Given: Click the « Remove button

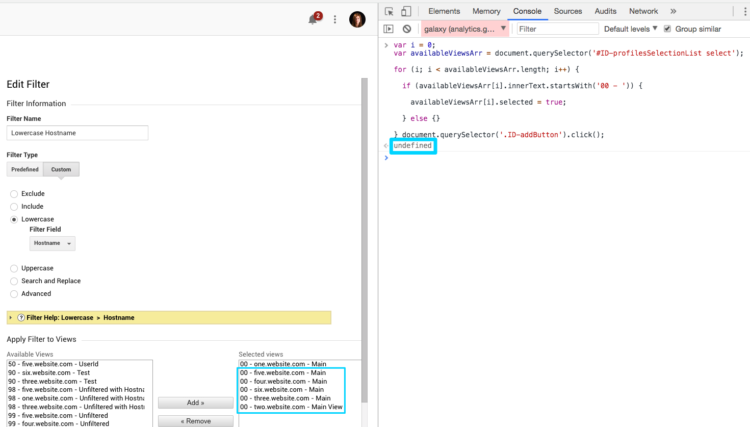Looking at the screenshot, I should coord(196,421).
